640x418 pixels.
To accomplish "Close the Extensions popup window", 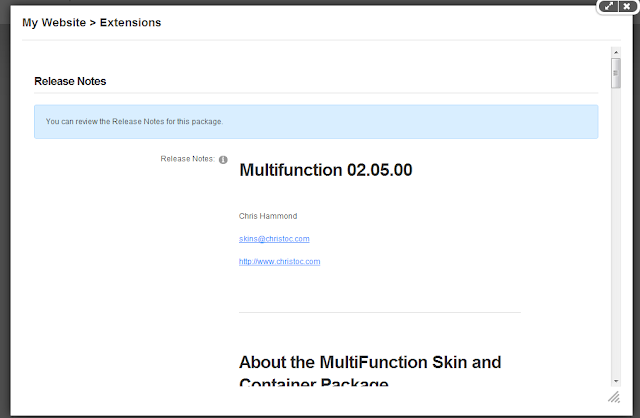I will coord(627,7).
